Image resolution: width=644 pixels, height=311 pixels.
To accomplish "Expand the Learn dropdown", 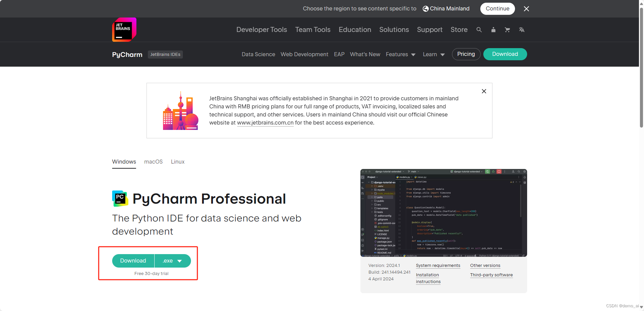I will click(434, 54).
